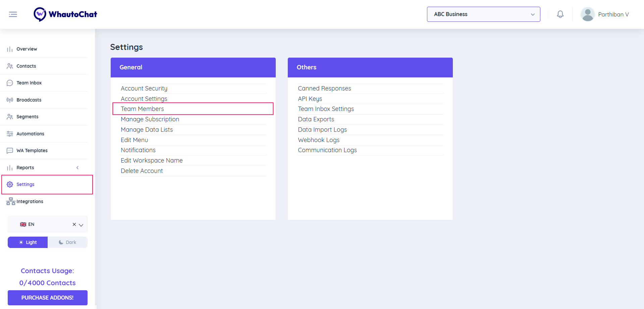Open Team Inbox chat icon
Screen dimensions: 644x309
tap(10, 83)
